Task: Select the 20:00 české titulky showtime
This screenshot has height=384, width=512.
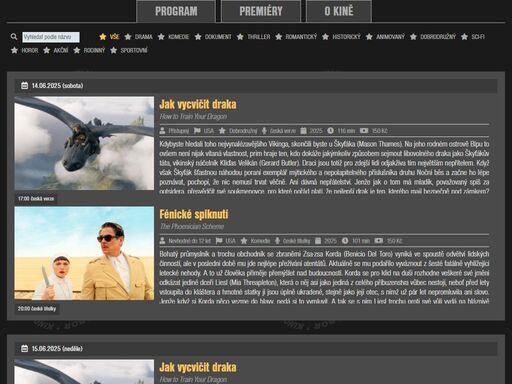Action: (37, 309)
